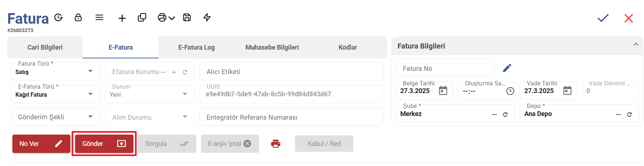
Task: Open the hamburger list menu icon
Action: click(x=99, y=18)
